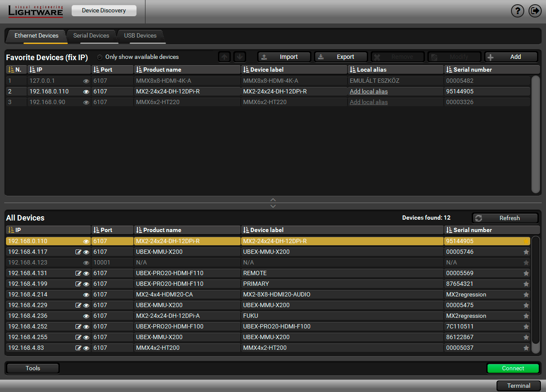Star device 7C110511 as favorite
This screenshot has width=546, height=392.
(526, 327)
